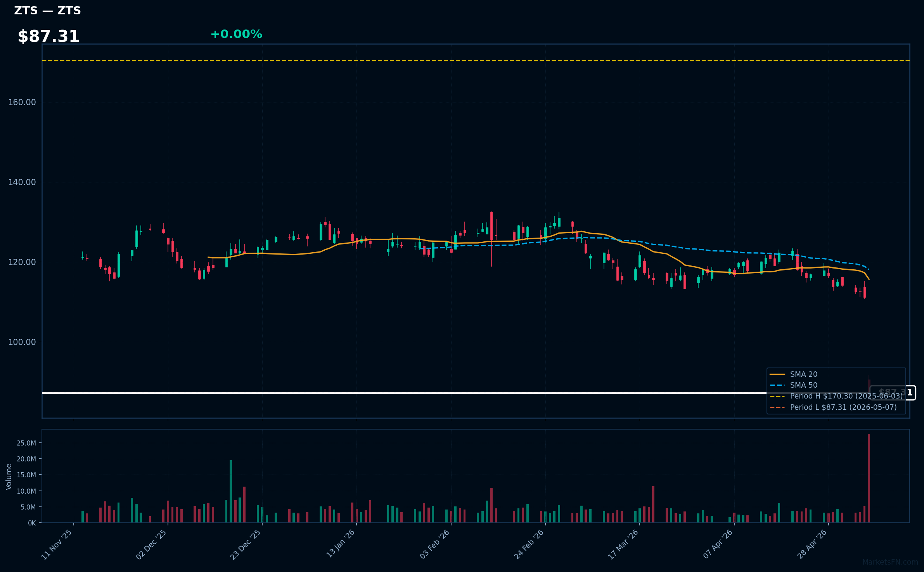This screenshot has height=572, width=924.
Task: Select the SMA 50 legend entry
Action: (794, 385)
